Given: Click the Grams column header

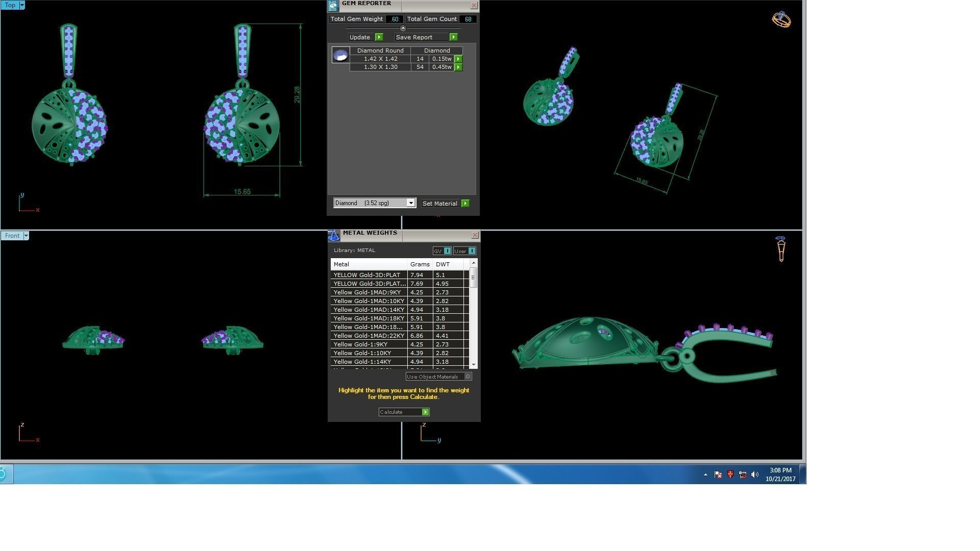Looking at the screenshot, I should pyautogui.click(x=420, y=264).
